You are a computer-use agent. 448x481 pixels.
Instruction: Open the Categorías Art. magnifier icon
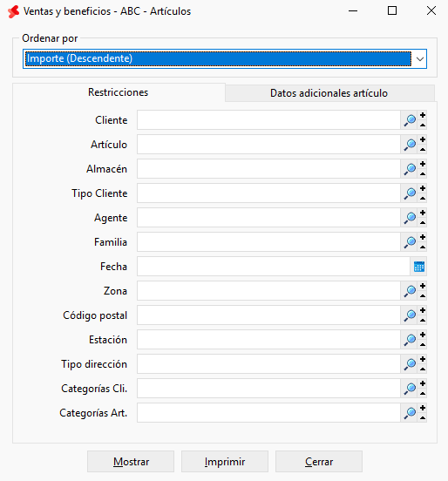tap(410, 413)
